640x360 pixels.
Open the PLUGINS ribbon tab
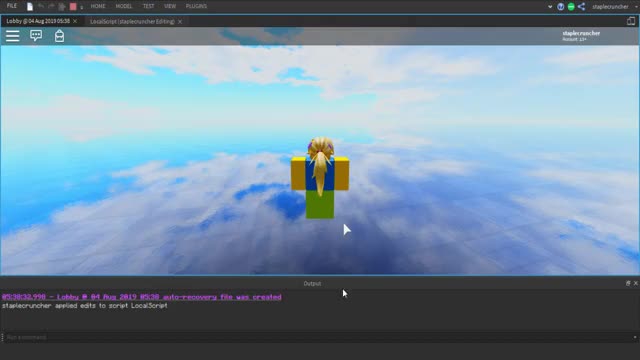196,7
